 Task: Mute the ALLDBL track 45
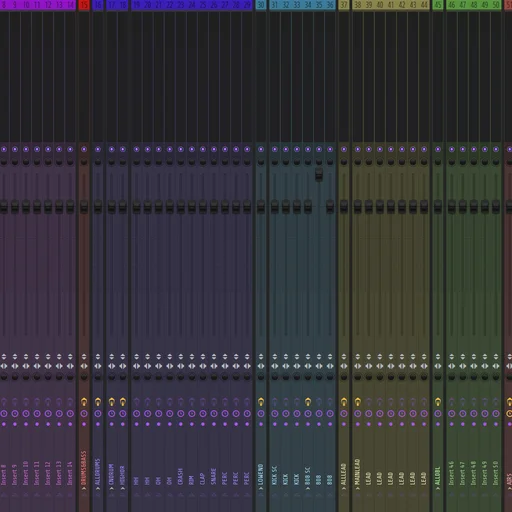[438, 149]
